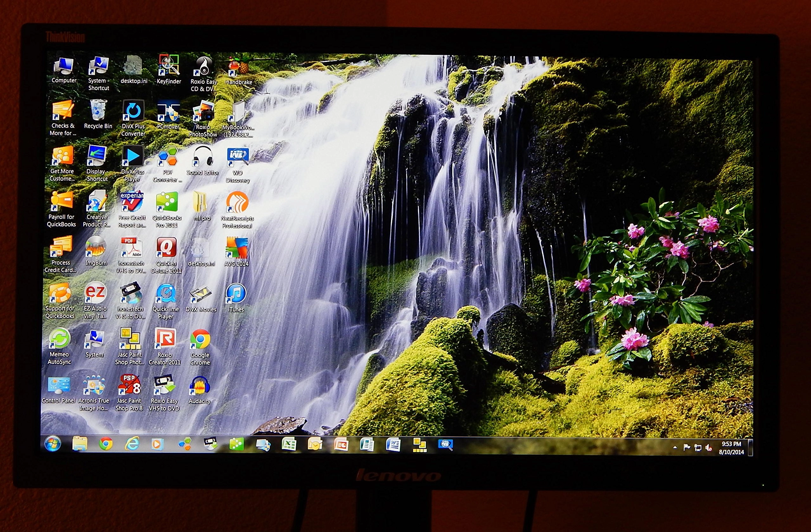This screenshot has height=532, width=811.
Task: Launch Excel from the taskbar
Action: (289, 445)
